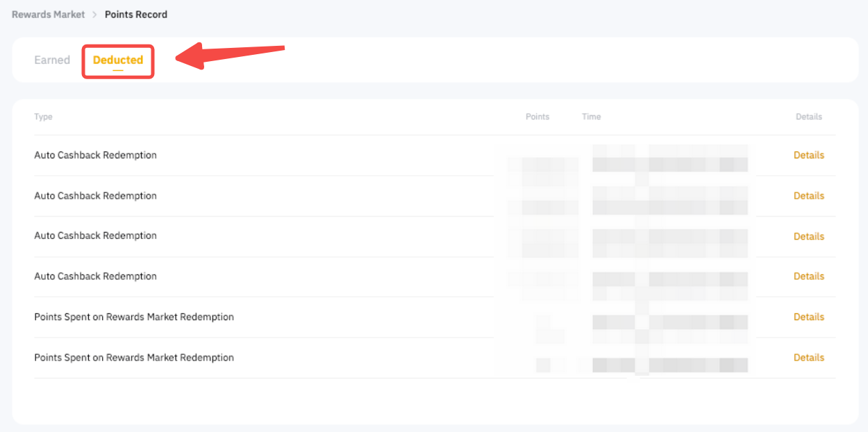This screenshot has width=868, height=432.
Task: Select the first Auto Cashback Redemption entry
Action: coord(95,156)
